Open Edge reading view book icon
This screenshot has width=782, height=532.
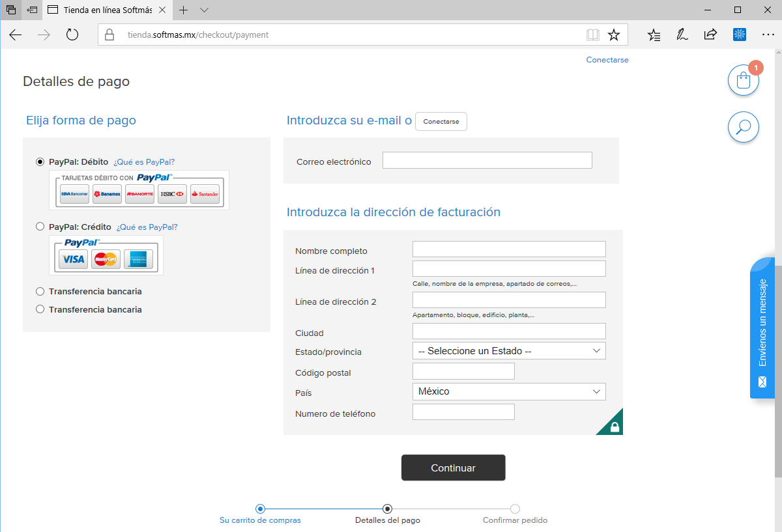click(592, 35)
